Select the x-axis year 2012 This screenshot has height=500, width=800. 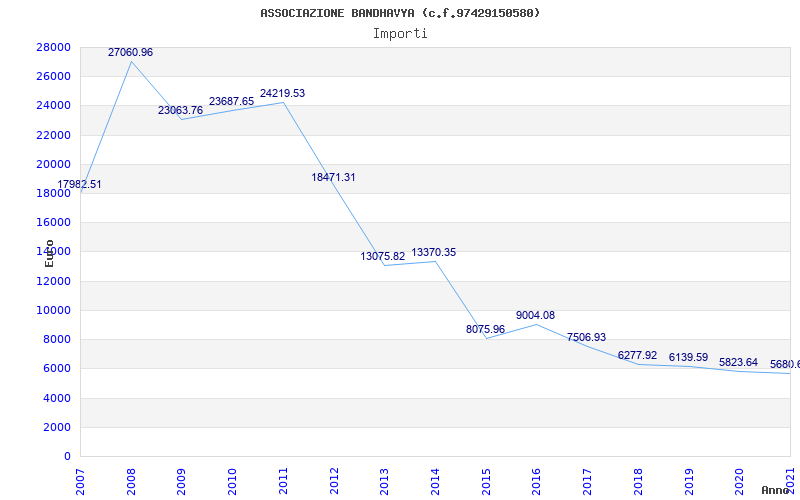click(x=334, y=481)
